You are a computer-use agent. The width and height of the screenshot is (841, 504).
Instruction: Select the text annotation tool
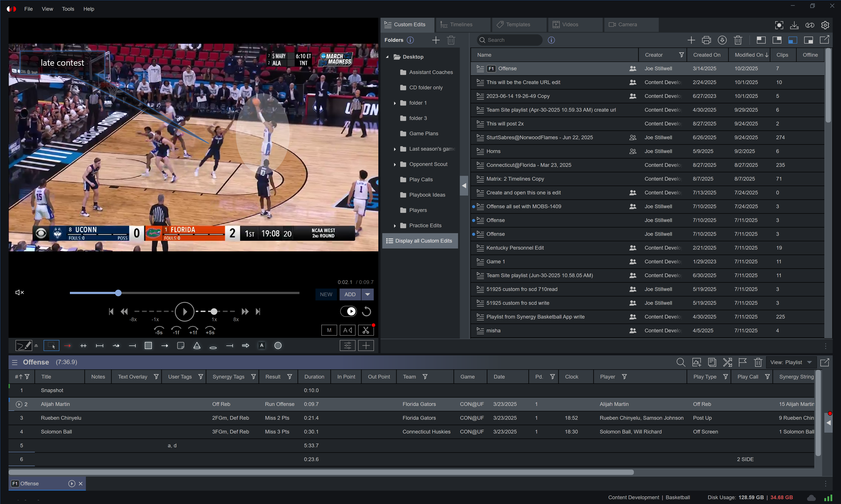(x=261, y=345)
